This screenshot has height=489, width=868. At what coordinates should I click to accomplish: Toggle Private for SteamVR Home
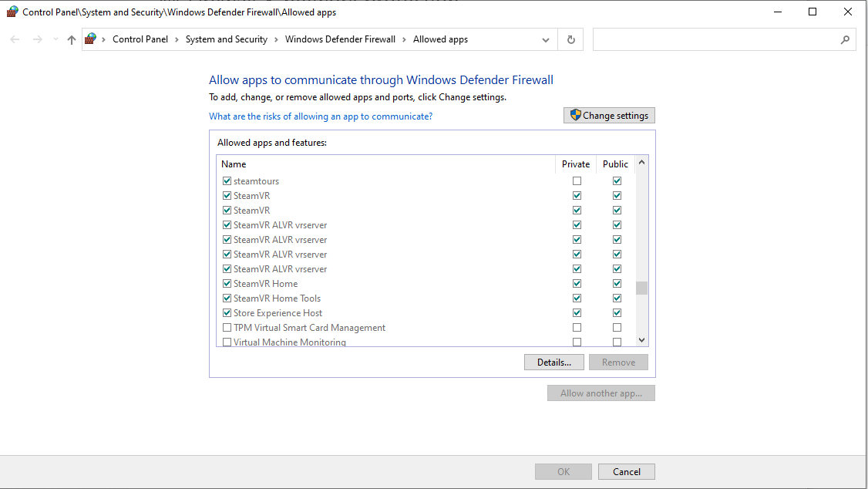point(577,284)
